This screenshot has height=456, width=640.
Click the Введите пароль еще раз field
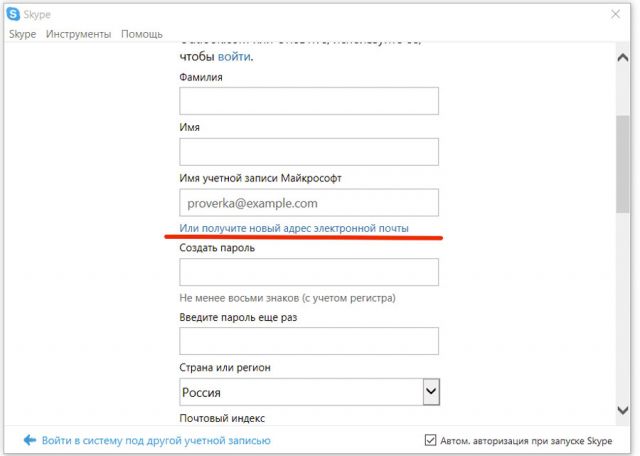click(309, 341)
